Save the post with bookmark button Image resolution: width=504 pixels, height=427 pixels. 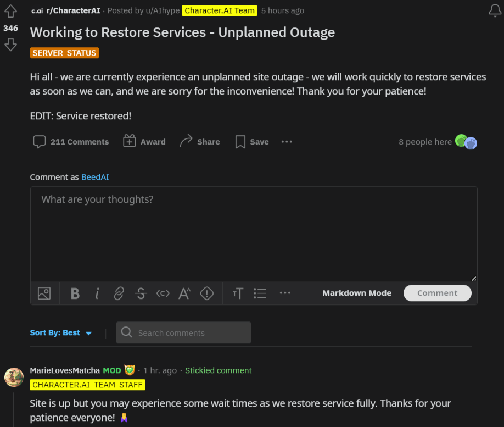coord(252,142)
